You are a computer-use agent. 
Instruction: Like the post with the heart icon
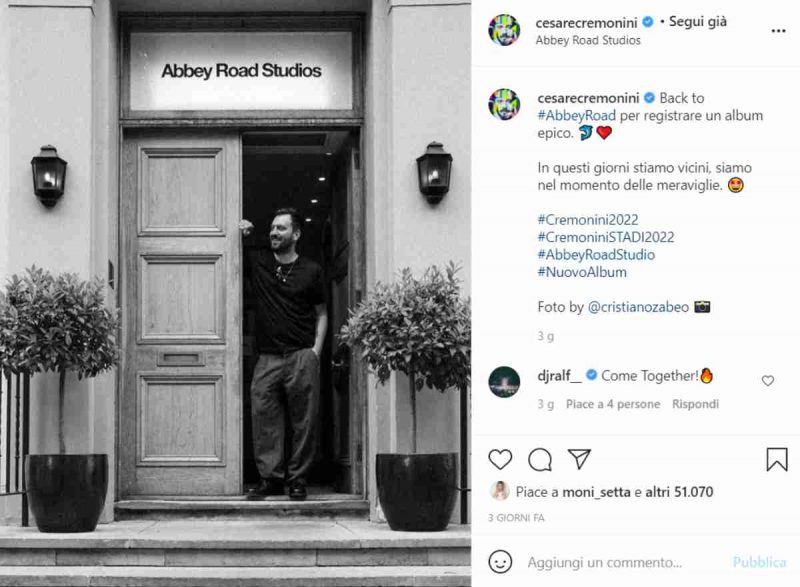pyautogui.click(x=500, y=460)
